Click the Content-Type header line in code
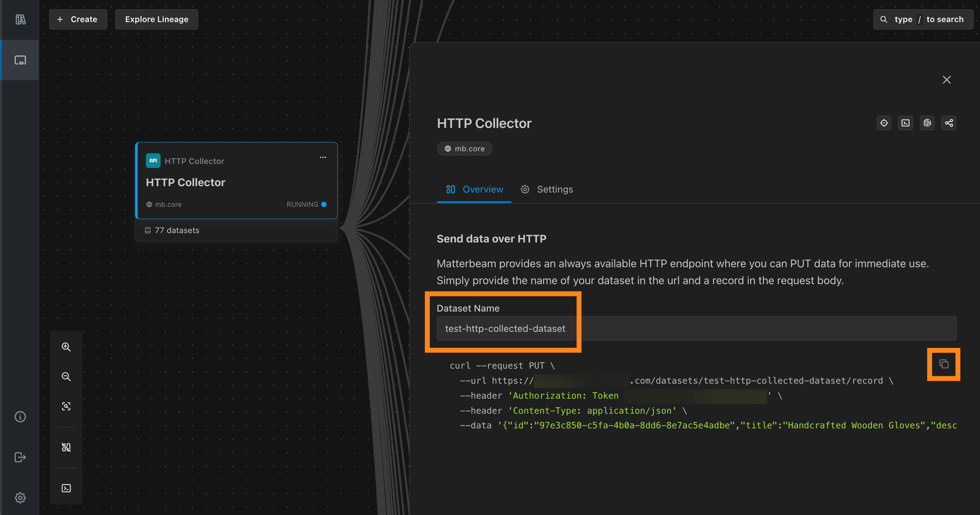Viewport: 980px width, 515px height. [x=573, y=411]
